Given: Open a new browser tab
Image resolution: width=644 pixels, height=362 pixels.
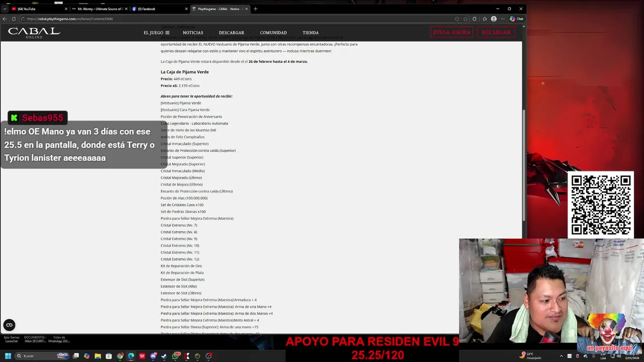Looking at the screenshot, I should point(256,9).
